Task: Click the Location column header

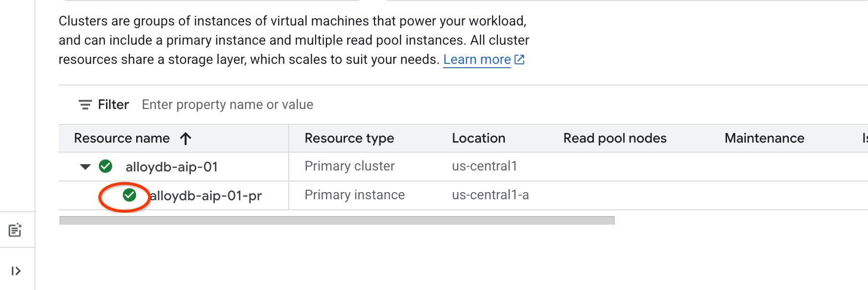Action: tap(478, 138)
